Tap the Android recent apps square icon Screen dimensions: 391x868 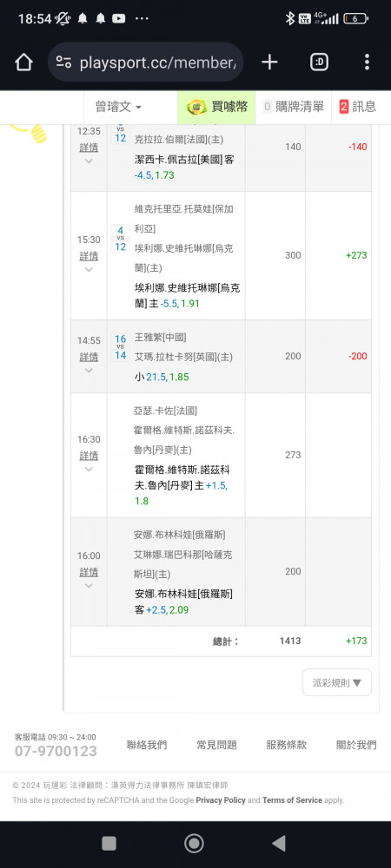tap(109, 843)
